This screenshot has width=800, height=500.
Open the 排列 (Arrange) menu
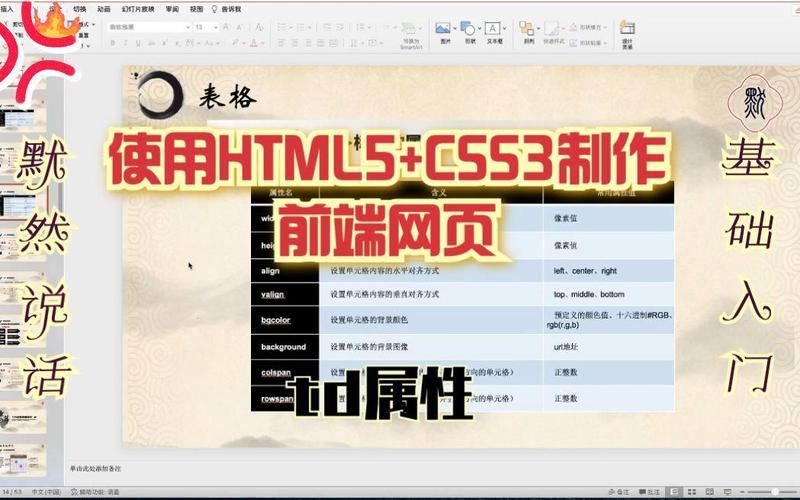click(x=529, y=33)
